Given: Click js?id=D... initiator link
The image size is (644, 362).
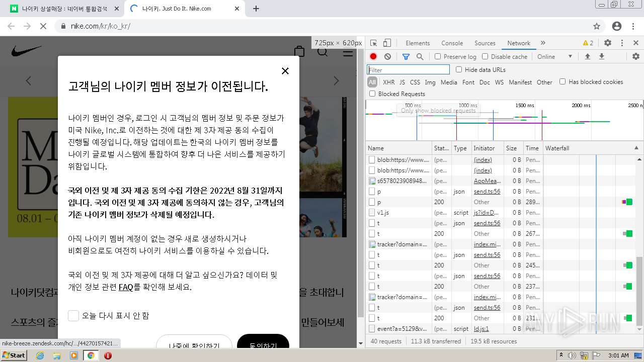Looking at the screenshot, I should [x=486, y=213].
